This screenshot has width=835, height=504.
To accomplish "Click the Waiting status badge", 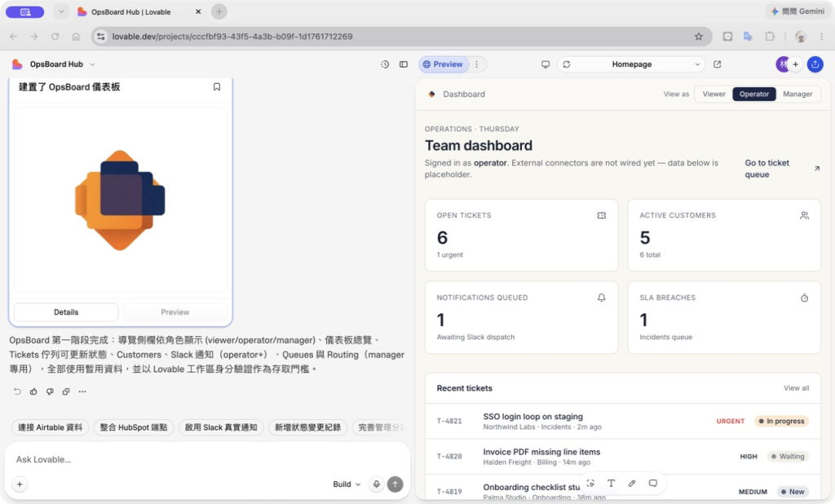I will coord(788,457).
